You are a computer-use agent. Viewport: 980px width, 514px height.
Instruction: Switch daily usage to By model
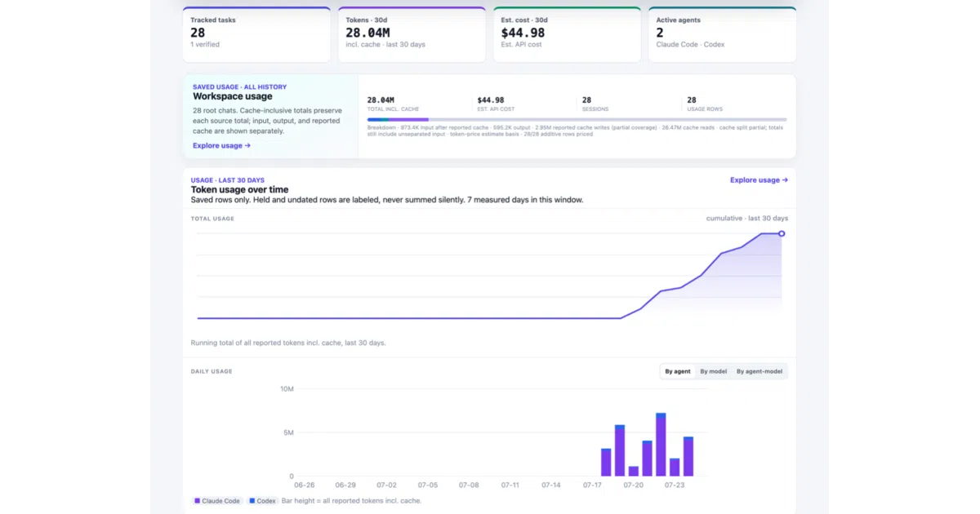tap(713, 371)
